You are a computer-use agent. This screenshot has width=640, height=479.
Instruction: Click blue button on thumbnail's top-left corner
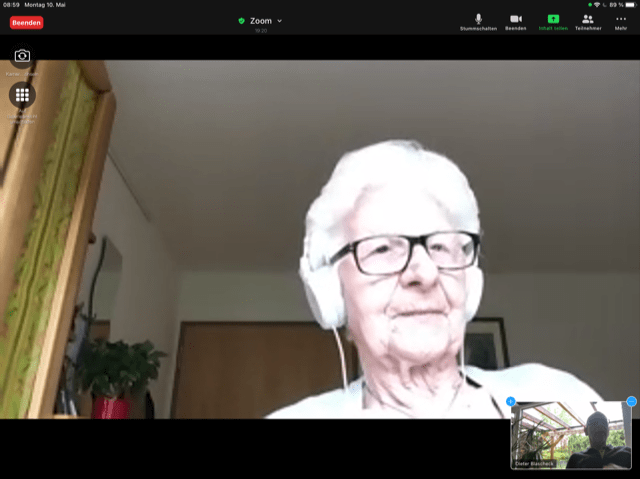tap(511, 401)
